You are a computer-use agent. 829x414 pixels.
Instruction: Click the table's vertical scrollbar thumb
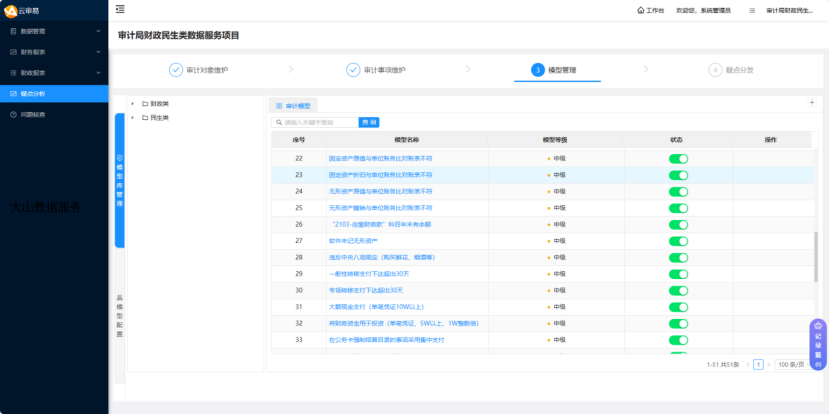pyautogui.click(x=815, y=258)
